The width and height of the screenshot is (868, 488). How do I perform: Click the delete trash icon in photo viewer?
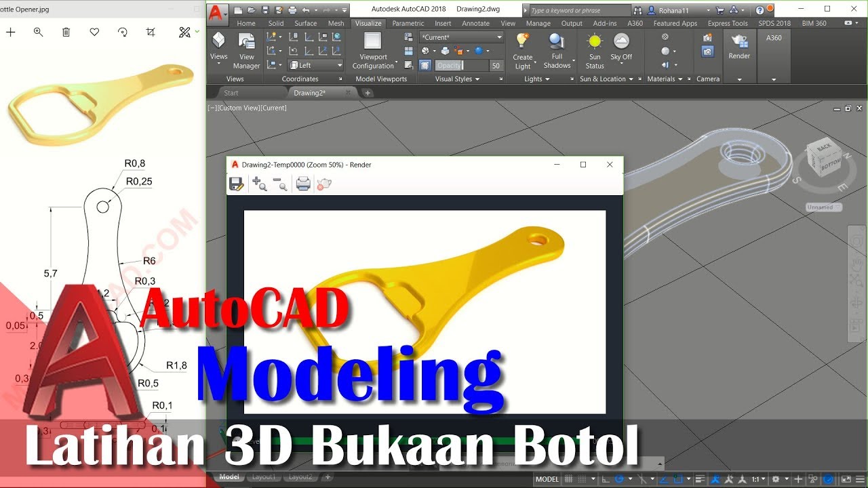(66, 32)
